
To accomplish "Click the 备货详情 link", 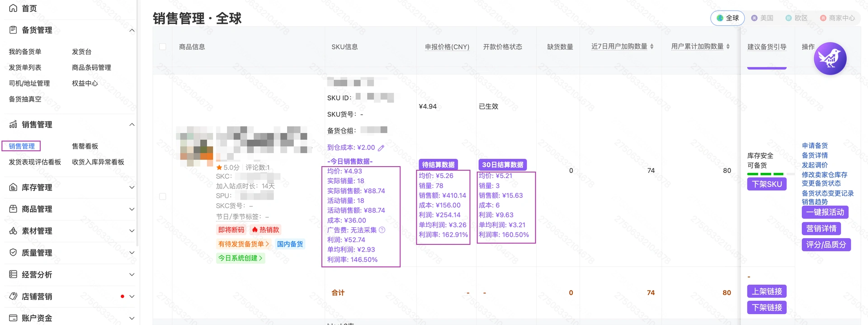I will click(815, 155).
